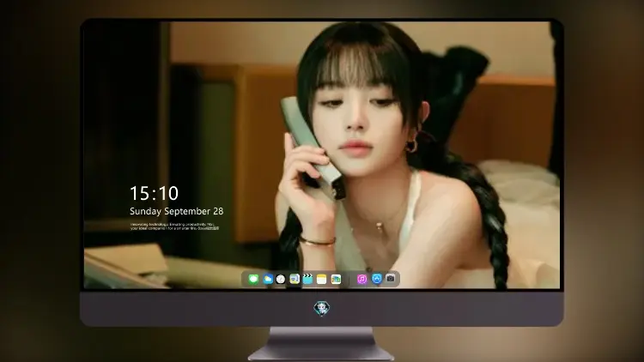Image resolution: width=644 pixels, height=362 pixels.
Task: Open the Weather app in the dock
Action: click(268, 279)
